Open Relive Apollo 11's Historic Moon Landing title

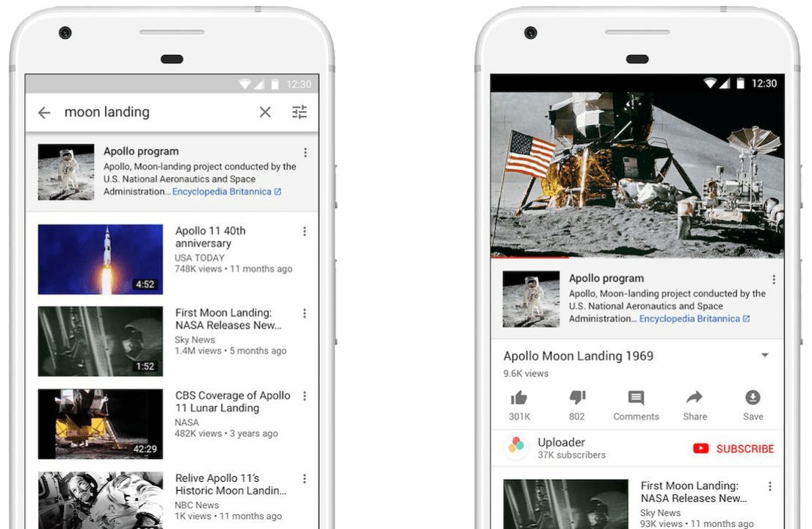[x=231, y=484]
